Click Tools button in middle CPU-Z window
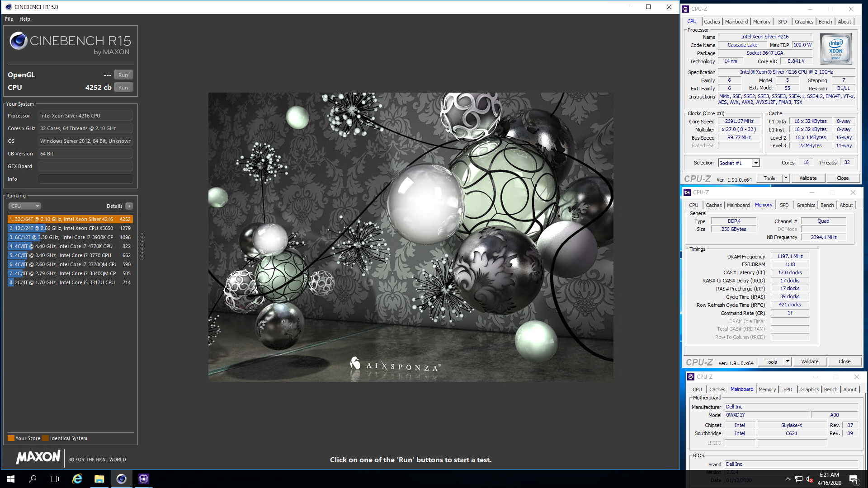The image size is (868, 488). pyautogui.click(x=771, y=362)
